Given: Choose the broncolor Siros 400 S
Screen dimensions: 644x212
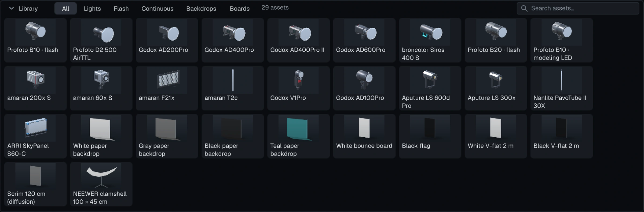Looking at the screenshot, I should (430, 40).
